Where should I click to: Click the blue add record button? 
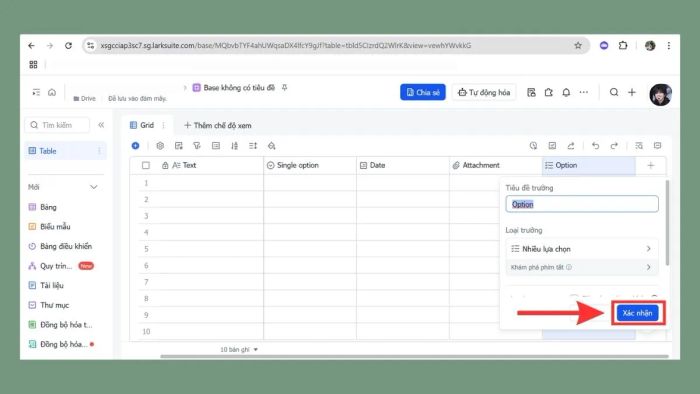(x=135, y=145)
